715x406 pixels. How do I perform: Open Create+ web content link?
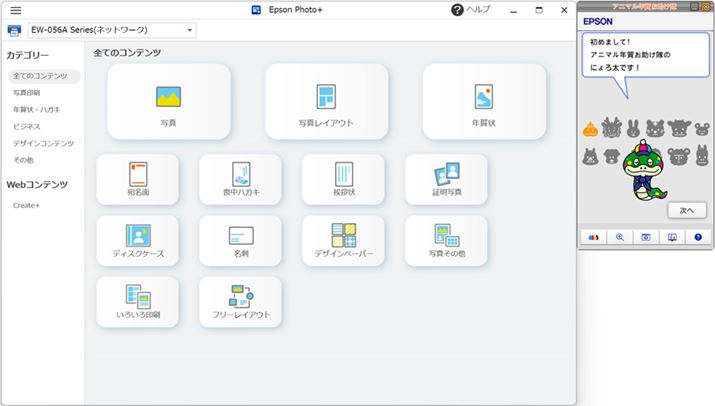(x=26, y=205)
